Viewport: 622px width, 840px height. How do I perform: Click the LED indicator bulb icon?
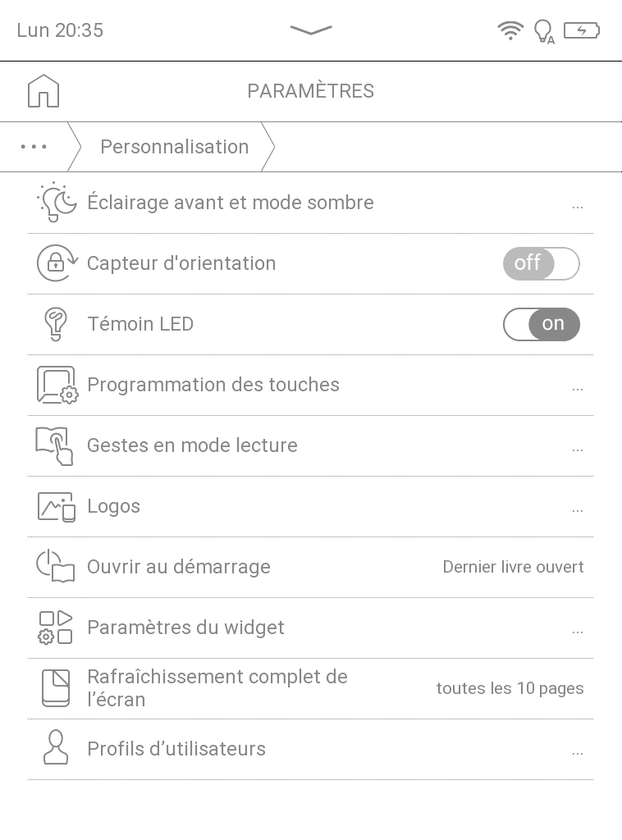pyautogui.click(x=55, y=324)
